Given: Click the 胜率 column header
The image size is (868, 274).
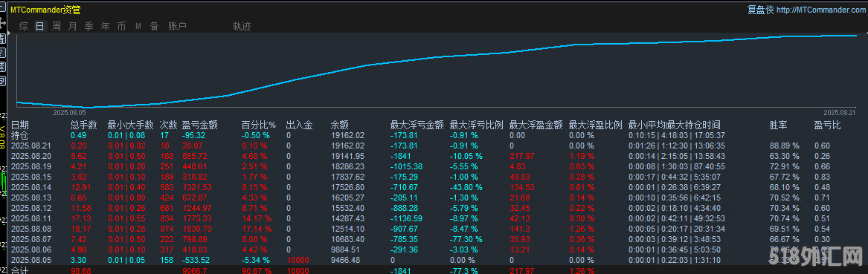Looking at the screenshot, I should (x=778, y=125).
